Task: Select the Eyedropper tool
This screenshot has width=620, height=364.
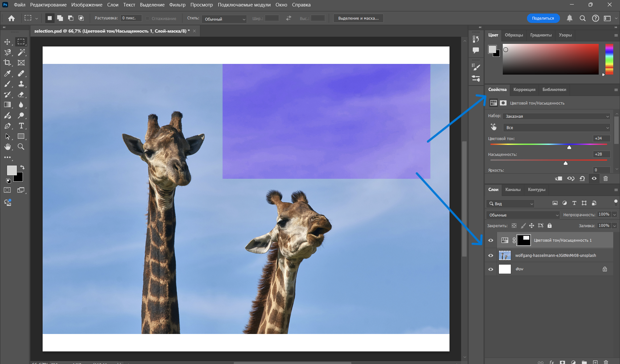Action: [7, 74]
